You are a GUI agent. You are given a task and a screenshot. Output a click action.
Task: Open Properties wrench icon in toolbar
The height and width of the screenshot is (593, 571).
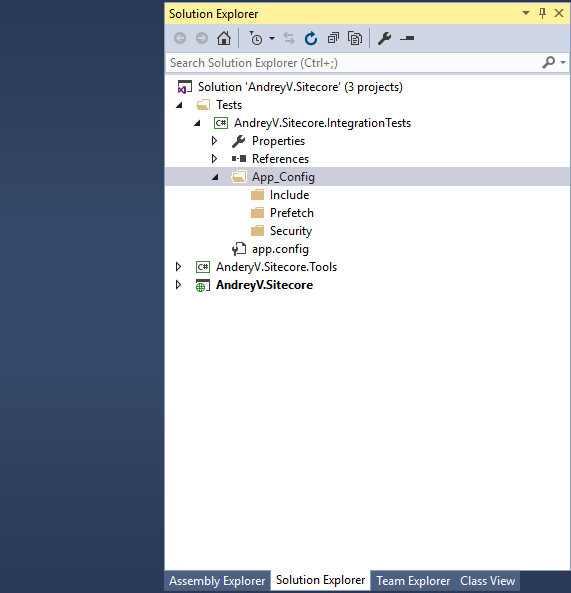click(385, 38)
